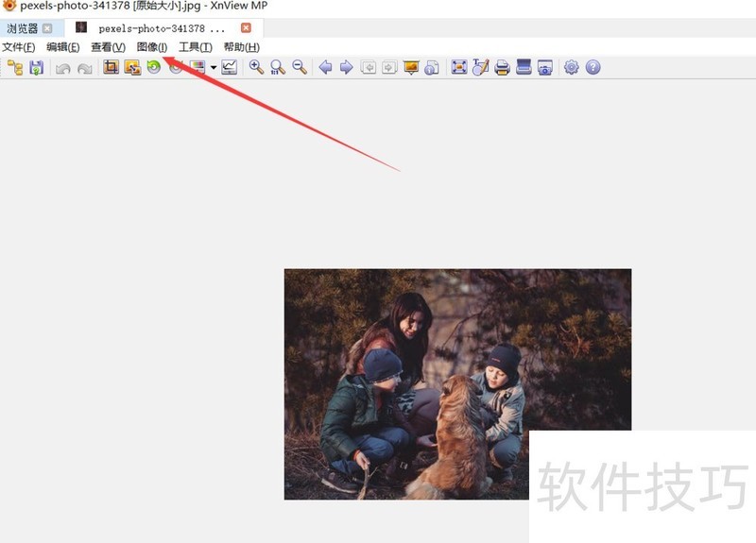756x543 pixels.
Task: Open Settings gear icon
Action: pos(572,67)
